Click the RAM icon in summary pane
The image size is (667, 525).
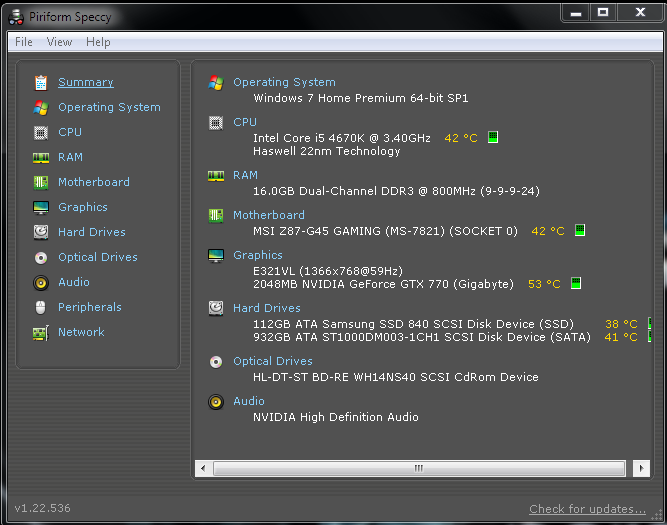point(216,176)
